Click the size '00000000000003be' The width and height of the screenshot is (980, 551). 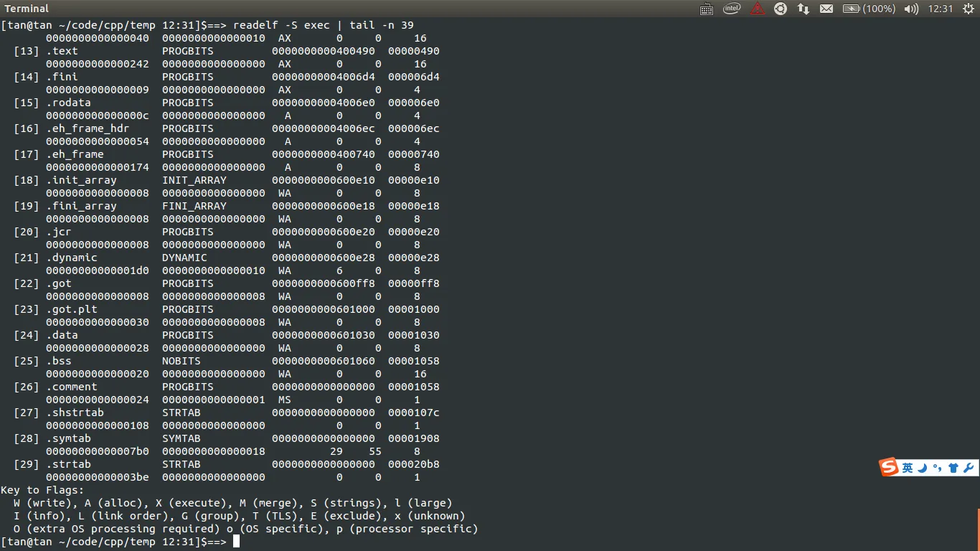(98, 477)
